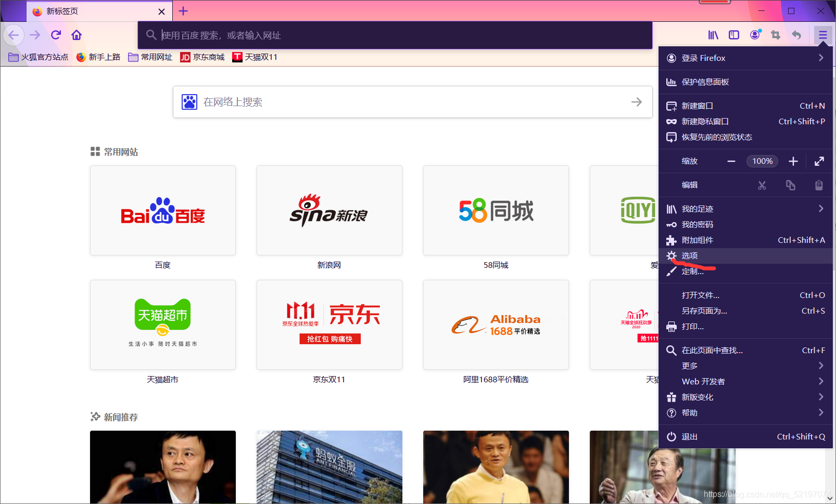Click the cut scissors icon

click(762, 185)
